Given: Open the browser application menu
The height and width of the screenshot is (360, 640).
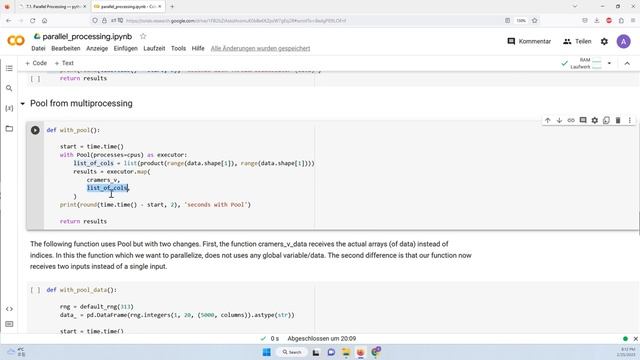Looking at the screenshot, I should 633,20.
